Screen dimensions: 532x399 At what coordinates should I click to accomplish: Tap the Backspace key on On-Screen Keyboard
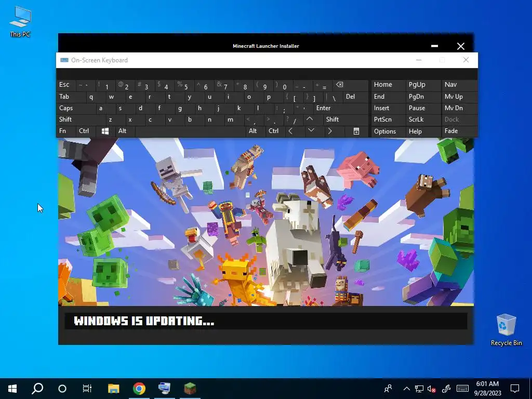351,85
